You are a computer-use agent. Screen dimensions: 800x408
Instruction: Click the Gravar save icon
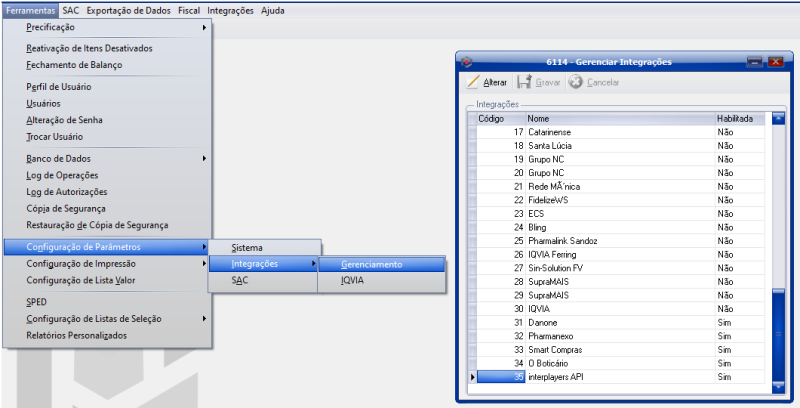pos(524,82)
